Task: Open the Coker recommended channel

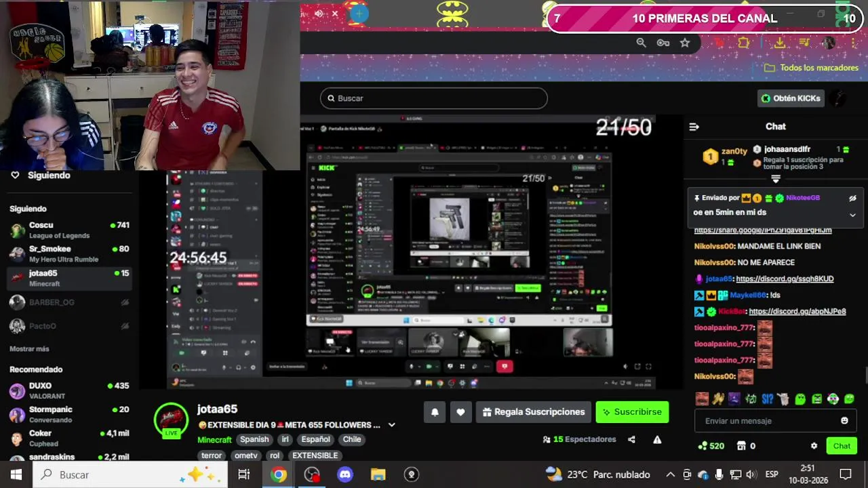Action: [x=69, y=438]
